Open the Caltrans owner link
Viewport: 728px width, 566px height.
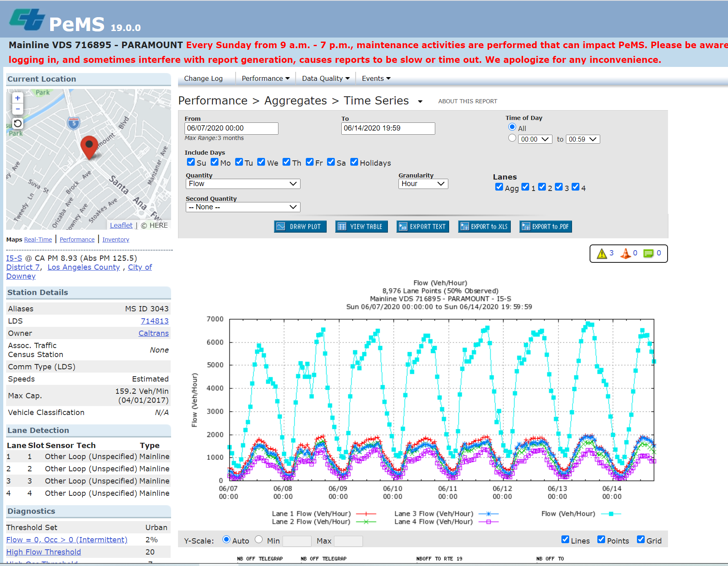(x=154, y=333)
